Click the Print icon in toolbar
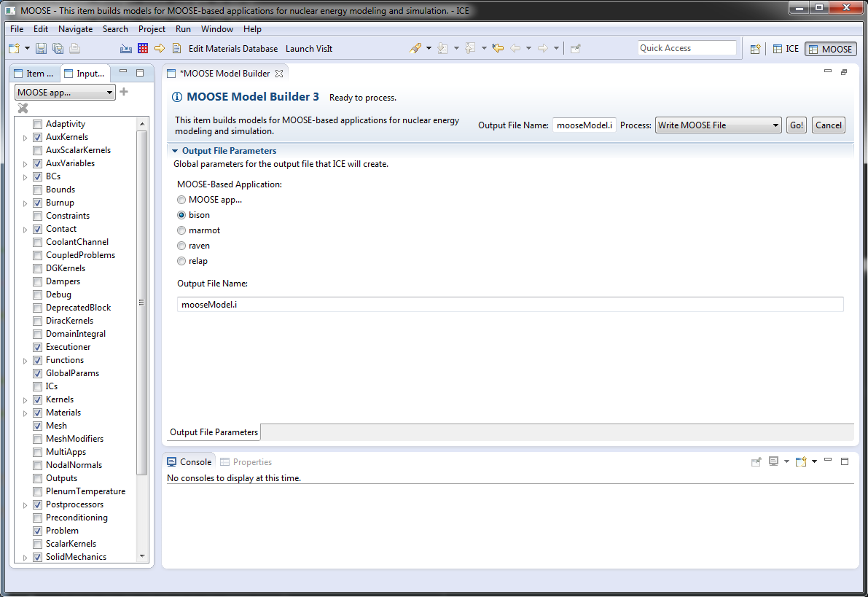Viewport: 868px width, 597px height. [x=75, y=49]
